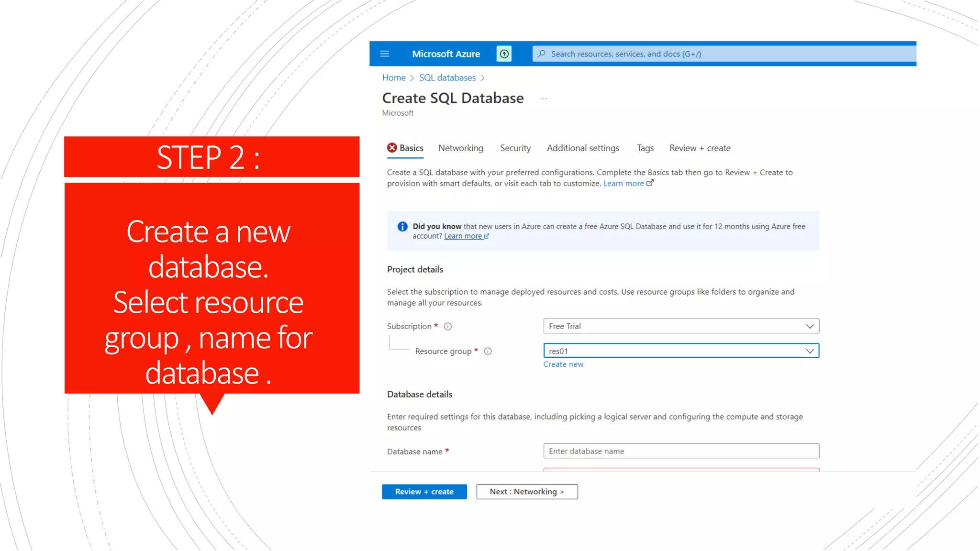This screenshot has height=551, width=980.
Task: Click the search magnifier icon
Action: click(541, 54)
